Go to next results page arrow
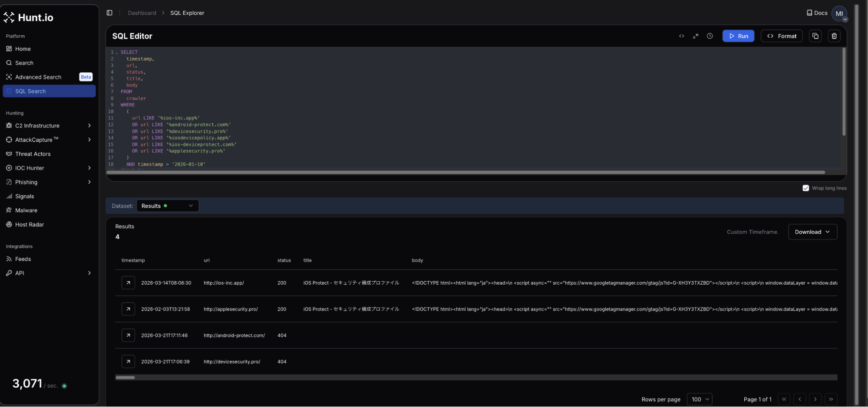 815,399
